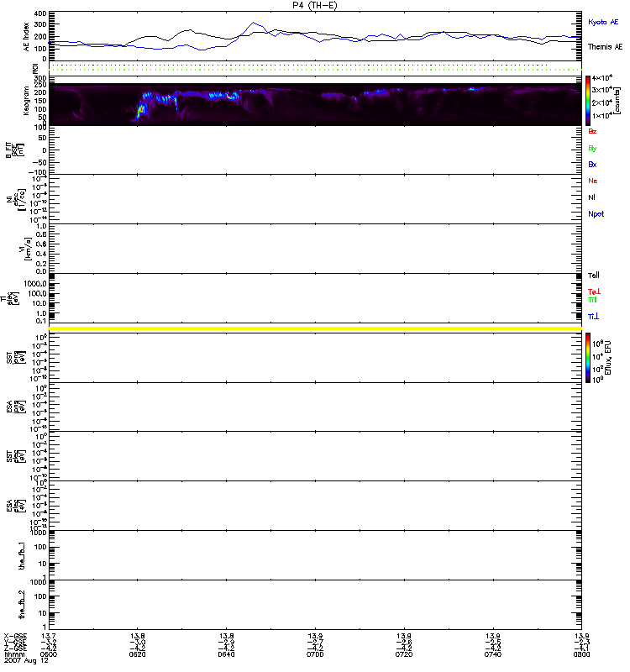Click the SST ions axis label

point(16,358)
